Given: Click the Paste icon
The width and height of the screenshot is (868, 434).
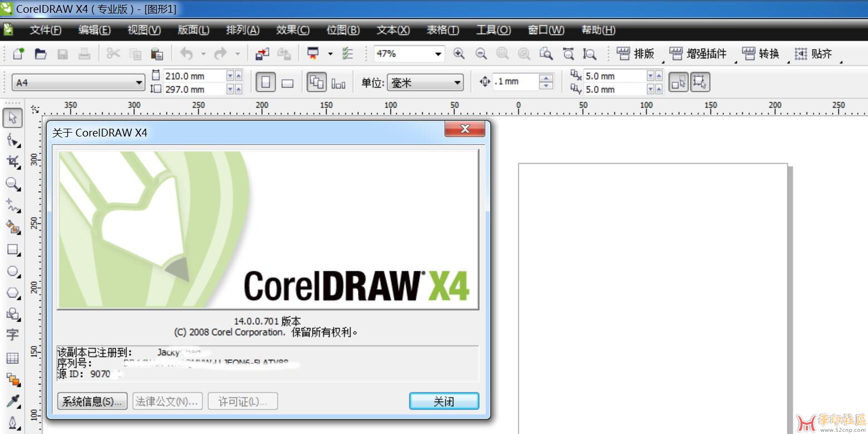Looking at the screenshot, I should [x=158, y=53].
